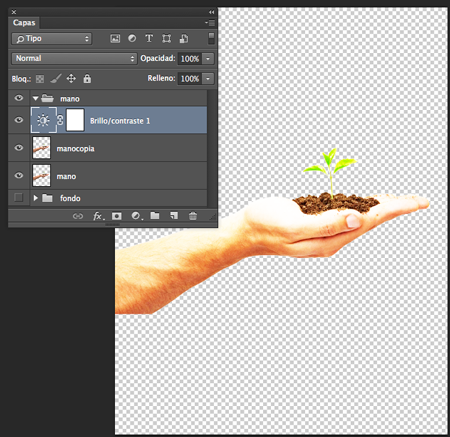Create a new group folder icon
450x437 pixels.
(155, 216)
